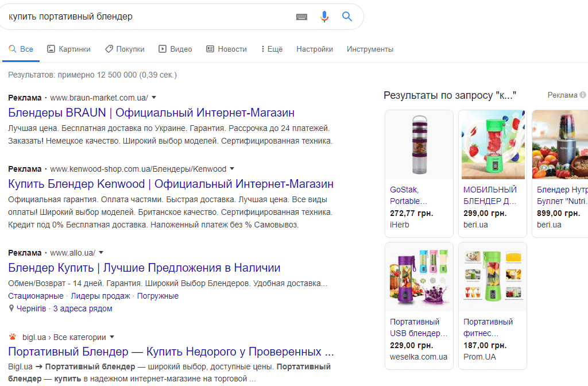
Task: Click the price-tag icon of Покупки tab
Action: point(109,49)
